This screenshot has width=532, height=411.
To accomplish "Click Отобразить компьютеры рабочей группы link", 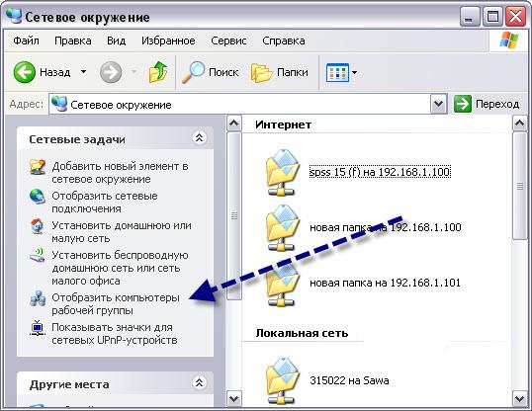I will click(x=116, y=304).
